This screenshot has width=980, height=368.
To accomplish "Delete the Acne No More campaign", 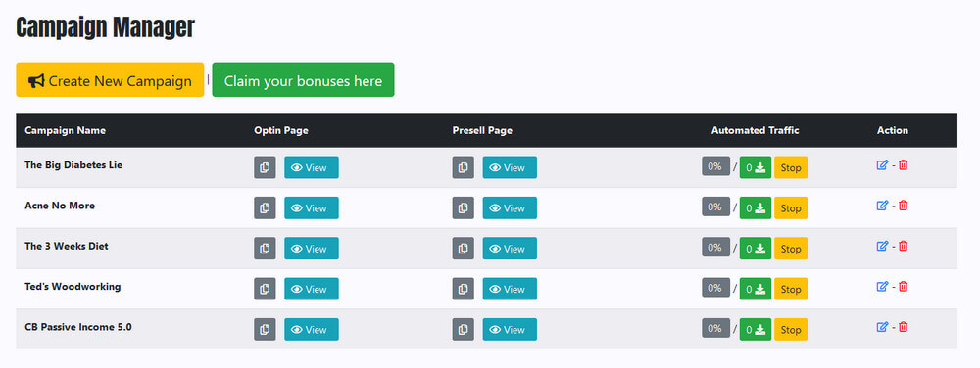I will tap(904, 206).
